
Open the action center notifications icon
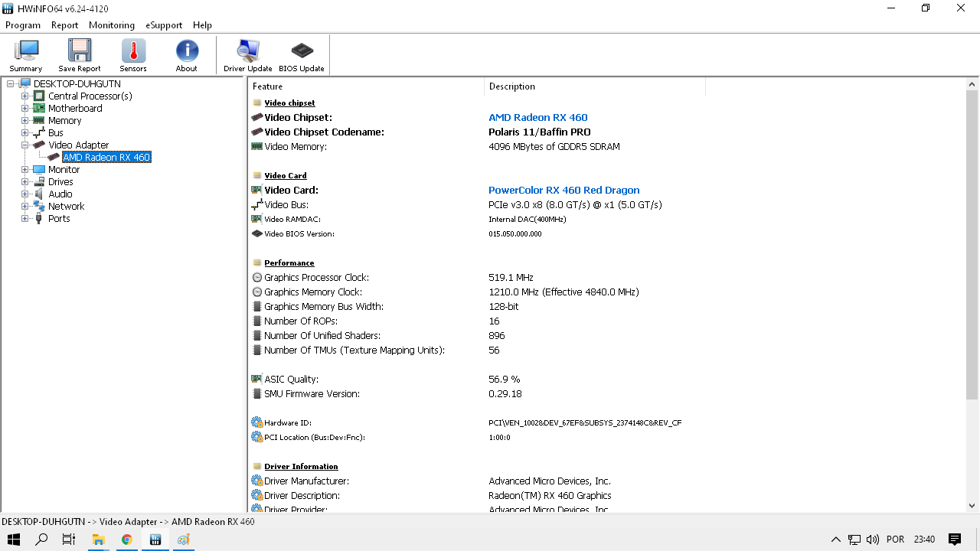click(955, 540)
